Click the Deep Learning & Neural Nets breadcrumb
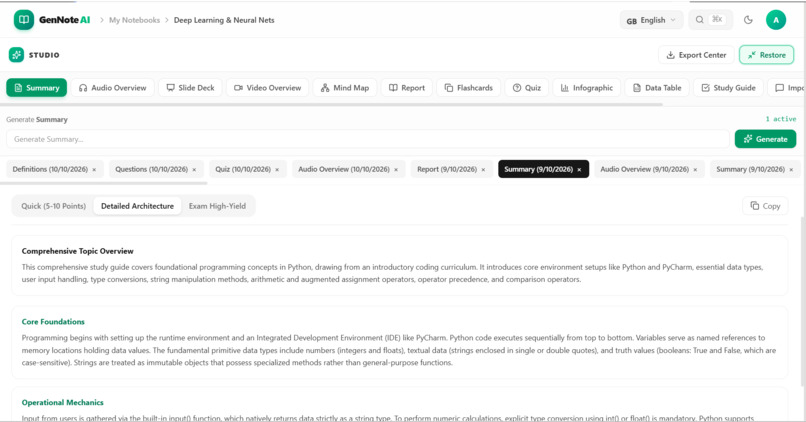The image size is (806, 422). pos(224,20)
